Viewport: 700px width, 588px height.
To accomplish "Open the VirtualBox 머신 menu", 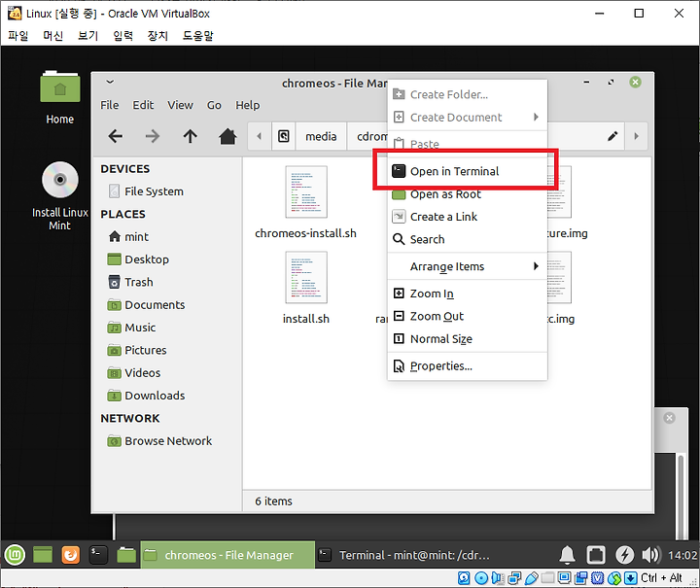I will [53, 35].
